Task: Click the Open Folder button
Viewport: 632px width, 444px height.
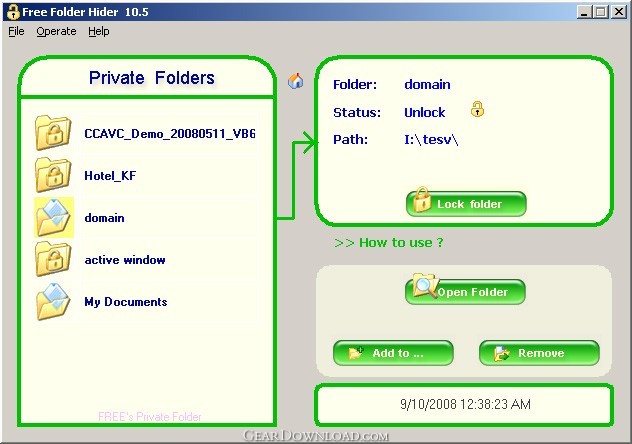Action: (x=465, y=291)
